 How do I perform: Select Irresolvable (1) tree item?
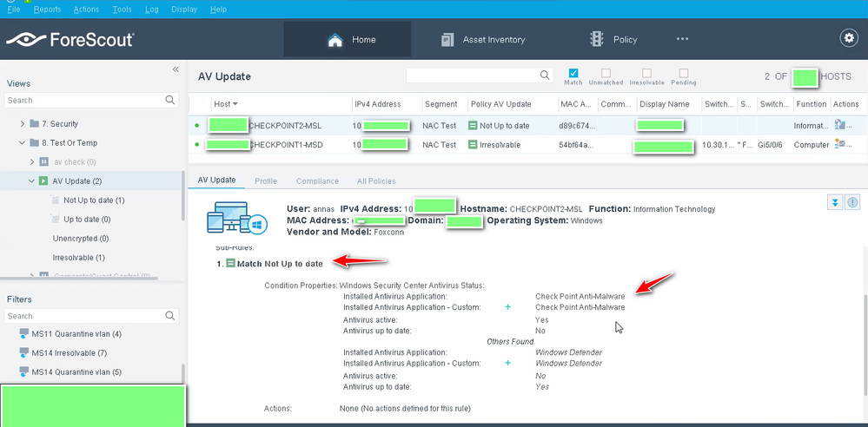78,257
